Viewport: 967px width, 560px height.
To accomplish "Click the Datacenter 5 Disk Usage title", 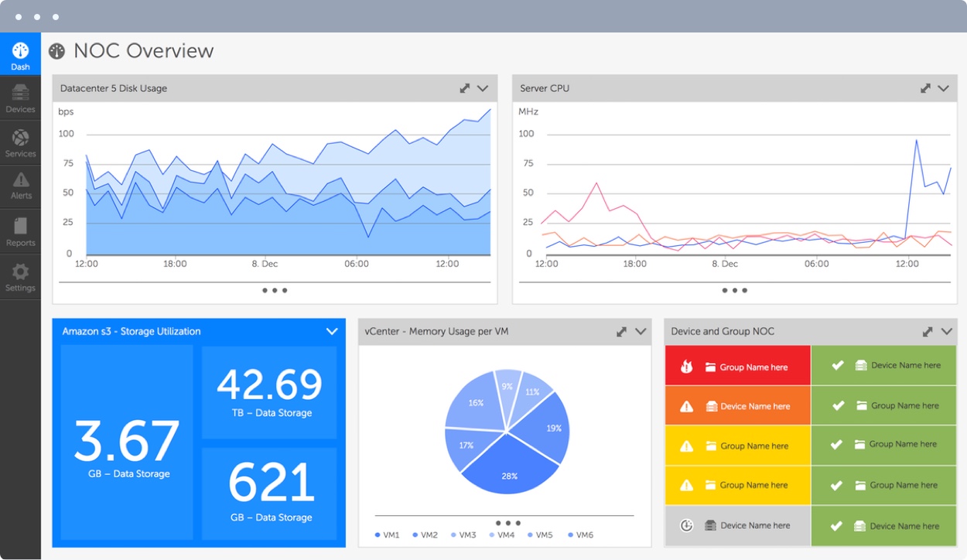I will (x=114, y=88).
